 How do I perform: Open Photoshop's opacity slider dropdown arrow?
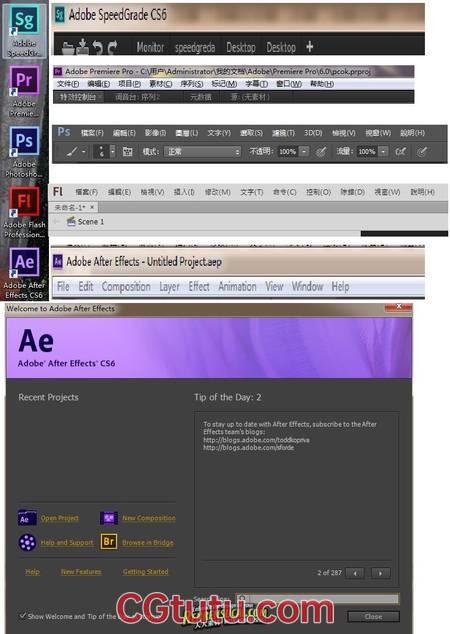(x=304, y=152)
